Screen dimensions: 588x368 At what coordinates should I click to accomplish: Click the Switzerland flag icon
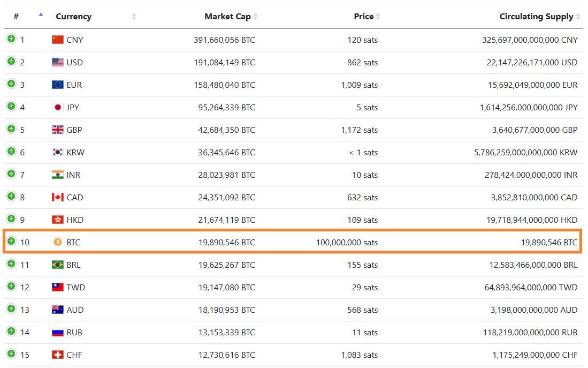(57, 355)
